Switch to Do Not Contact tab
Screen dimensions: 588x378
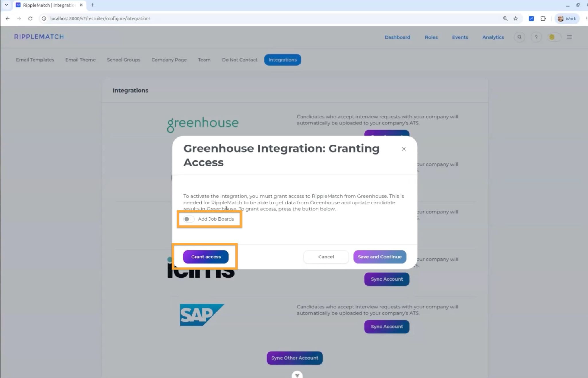(239, 60)
